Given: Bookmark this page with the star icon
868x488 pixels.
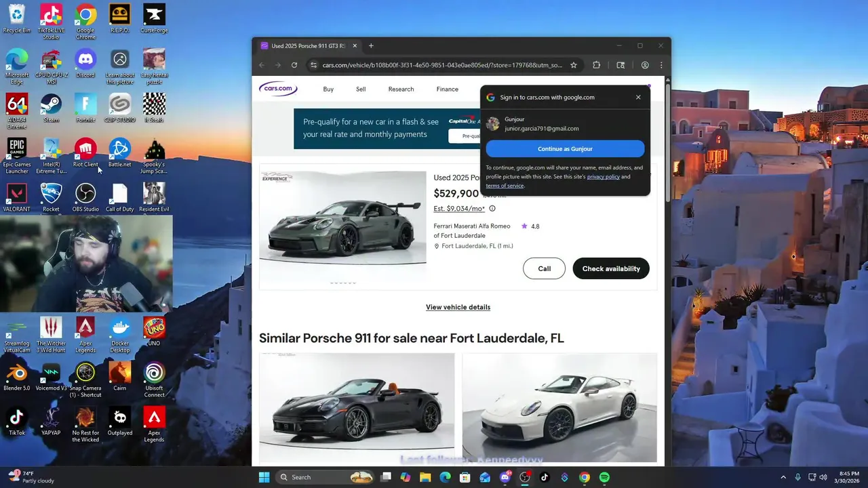Looking at the screenshot, I should 574,65.
